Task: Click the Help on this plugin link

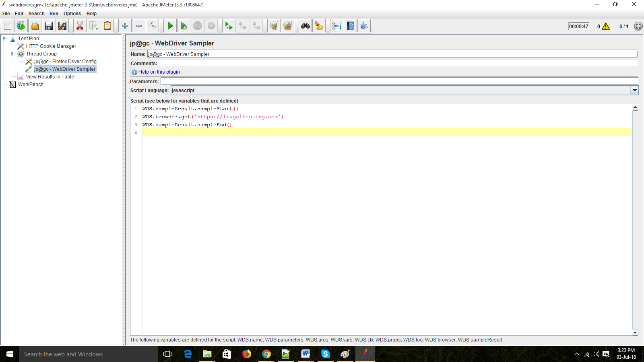Action: point(159,72)
